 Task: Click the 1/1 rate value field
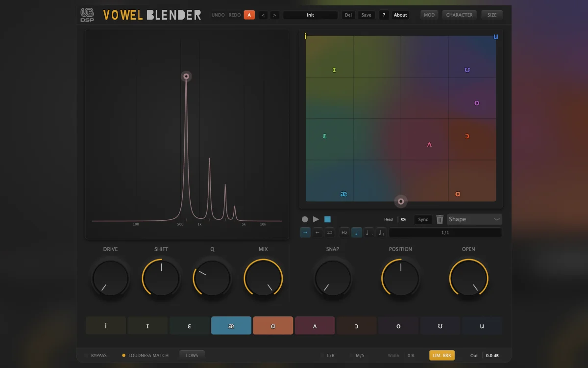(445, 233)
